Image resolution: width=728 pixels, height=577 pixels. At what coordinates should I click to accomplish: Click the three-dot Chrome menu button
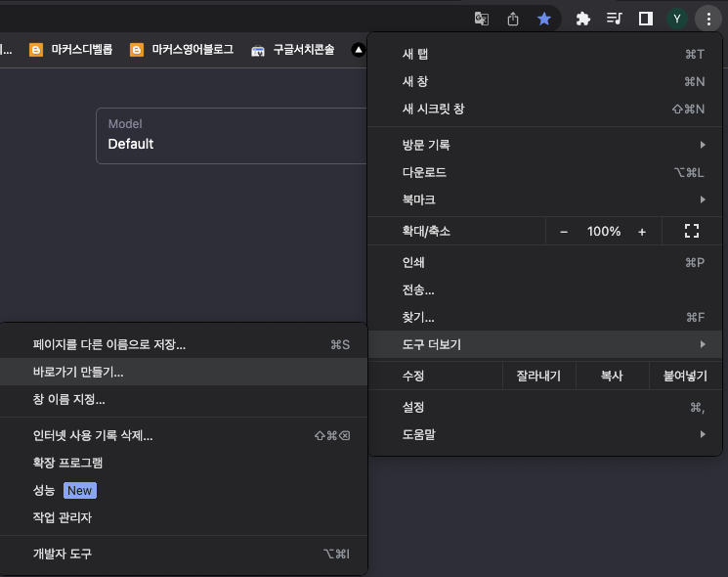tap(708, 19)
